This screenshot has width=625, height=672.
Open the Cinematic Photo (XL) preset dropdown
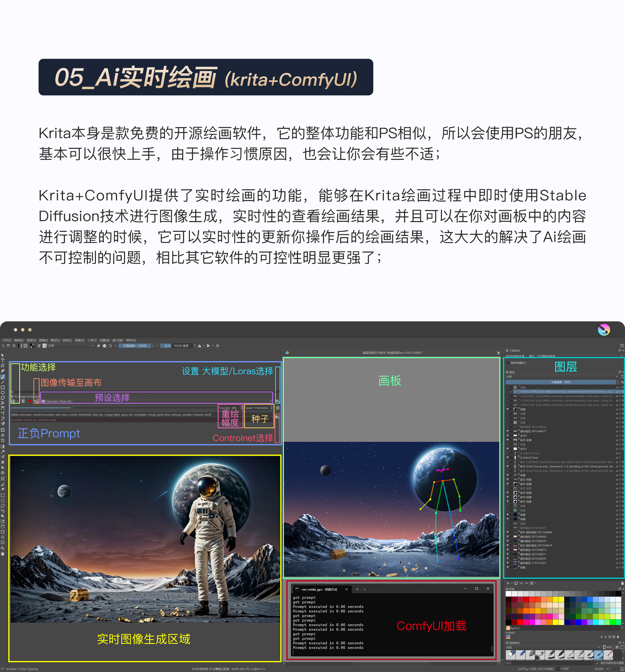click(156, 401)
